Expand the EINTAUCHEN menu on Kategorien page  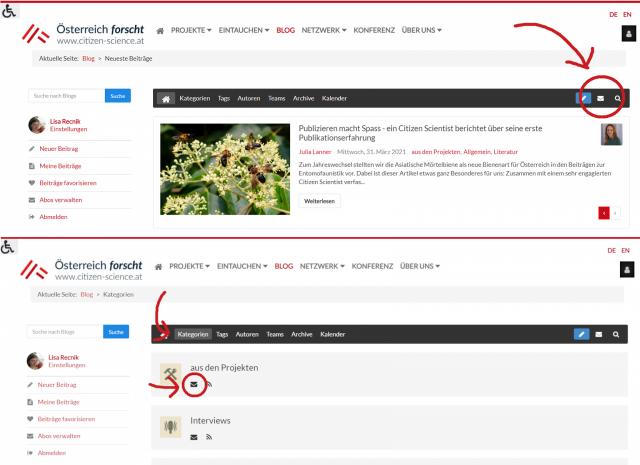242,267
